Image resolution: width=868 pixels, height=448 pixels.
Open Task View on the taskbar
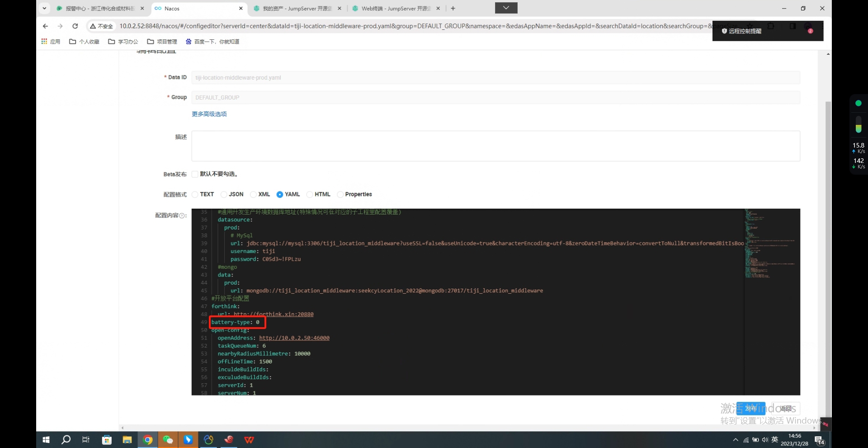[86, 440]
